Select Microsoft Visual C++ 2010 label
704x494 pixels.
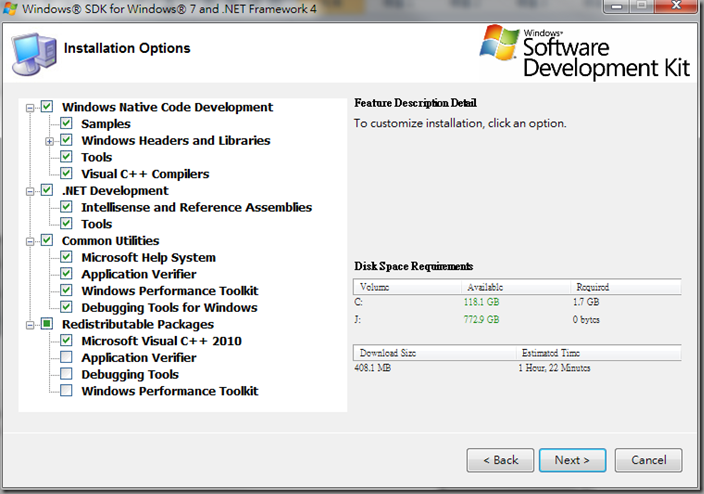(161, 341)
